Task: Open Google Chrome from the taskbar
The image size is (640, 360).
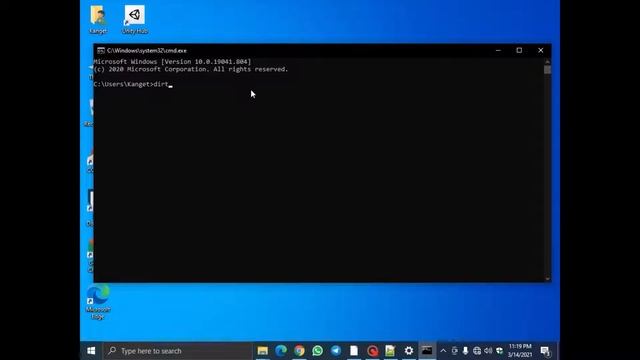Action: tap(299, 351)
